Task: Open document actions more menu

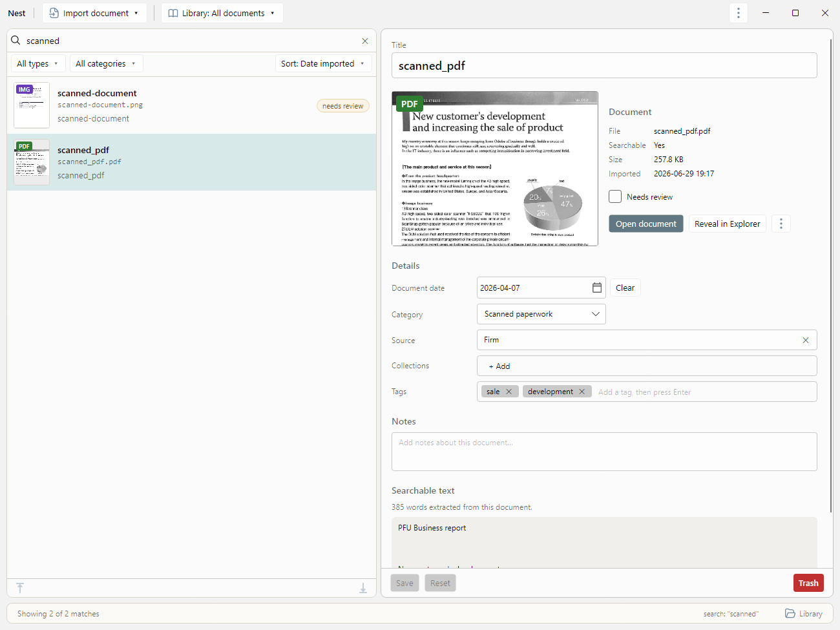Action: click(781, 224)
